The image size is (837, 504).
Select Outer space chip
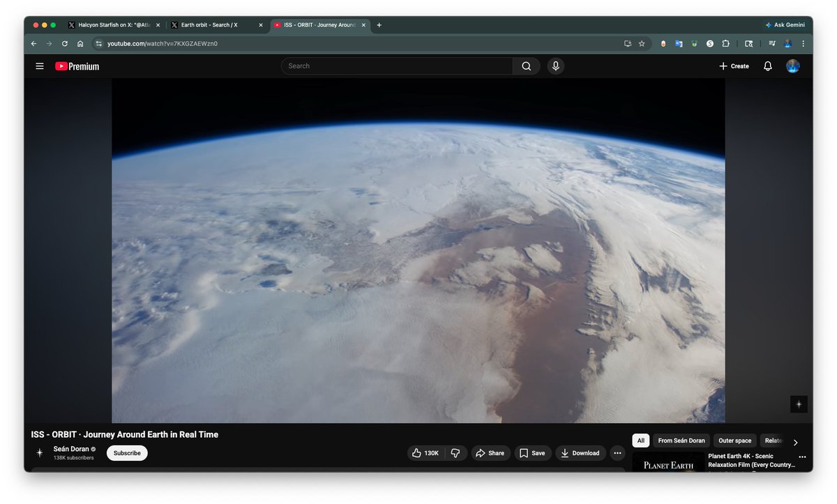coord(735,441)
